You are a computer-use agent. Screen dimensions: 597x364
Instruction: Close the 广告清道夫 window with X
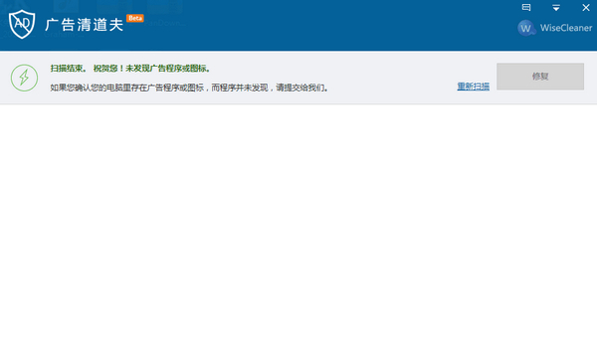point(586,7)
